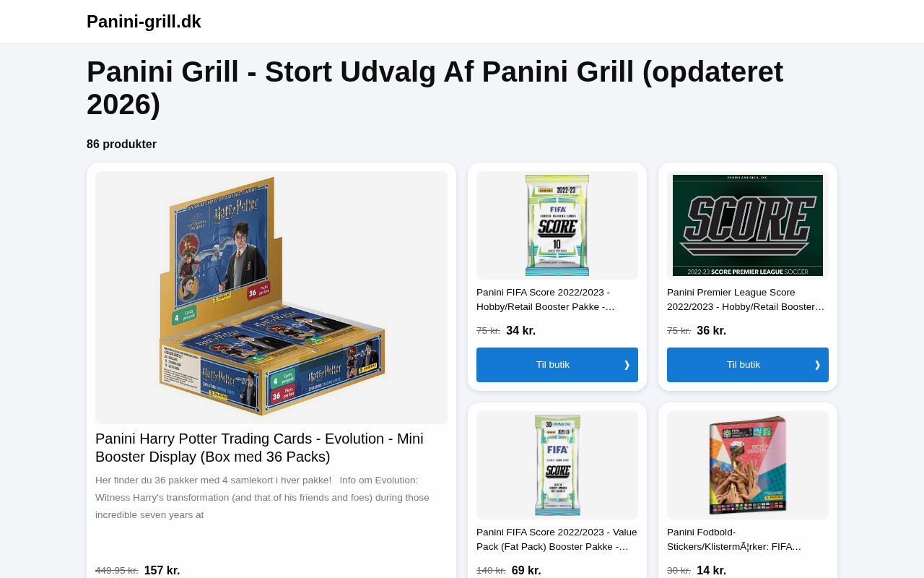The image size is (924, 578).
Task: Open the FIFA Score Value Pack Fat Pack title
Action: [557, 540]
